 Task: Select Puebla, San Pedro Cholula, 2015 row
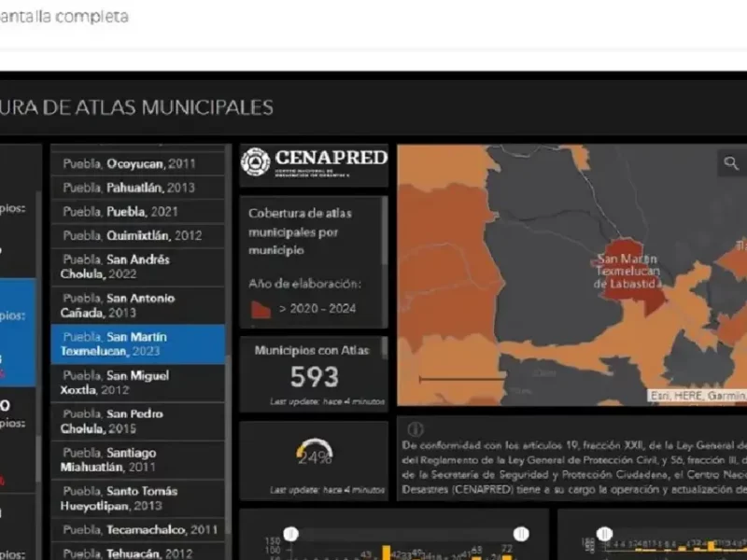pyautogui.click(x=137, y=421)
